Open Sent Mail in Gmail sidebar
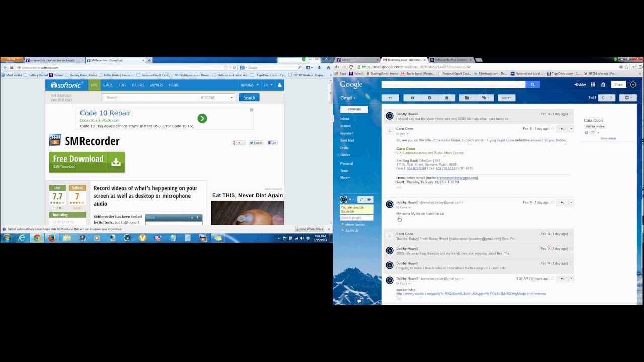Viewport: 644px width, 362px height. pyautogui.click(x=347, y=141)
